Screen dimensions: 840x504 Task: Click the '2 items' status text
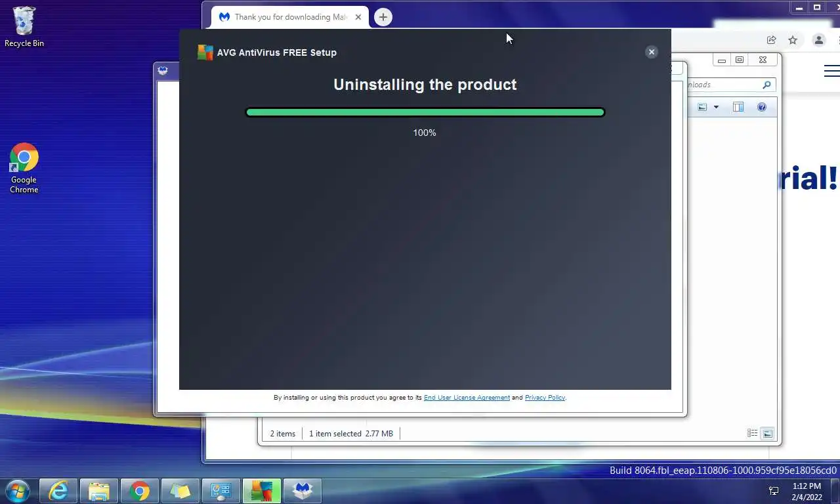coord(283,434)
